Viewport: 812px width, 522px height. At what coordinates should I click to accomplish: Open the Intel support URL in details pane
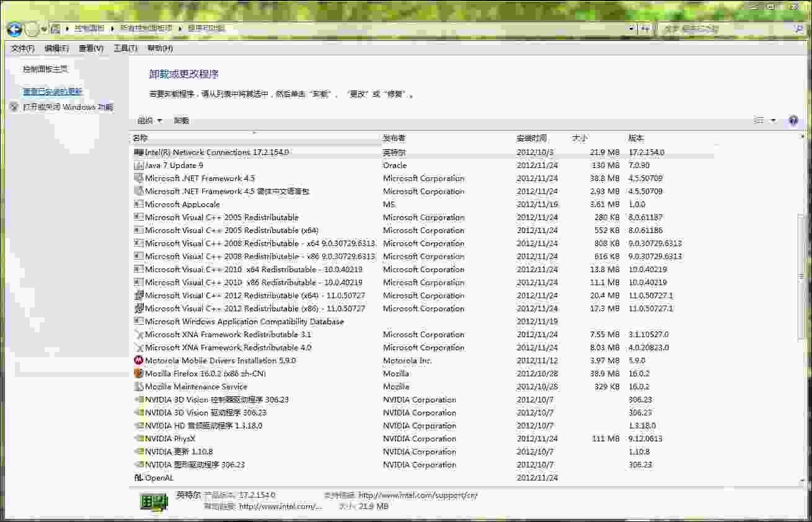(x=418, y=495)
